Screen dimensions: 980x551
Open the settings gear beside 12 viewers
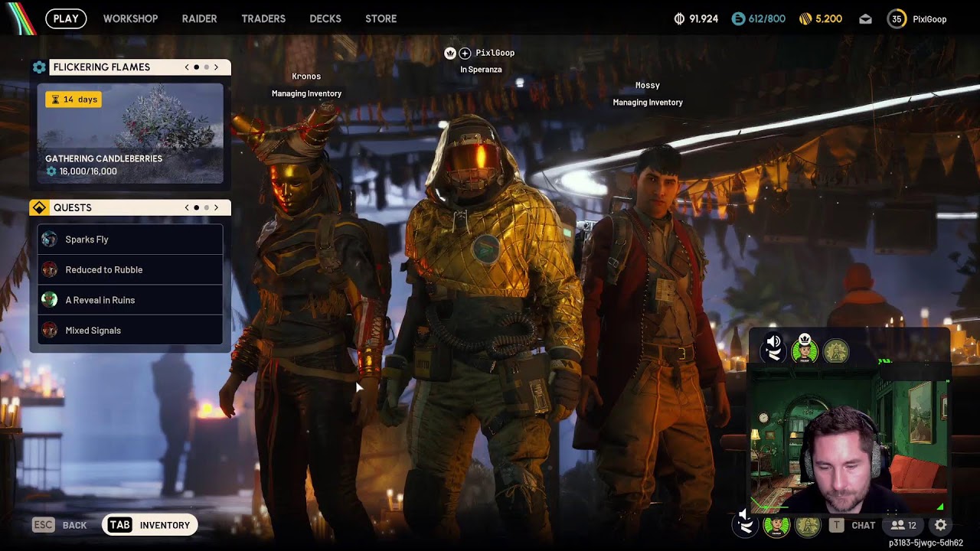[x=941, y=525]
